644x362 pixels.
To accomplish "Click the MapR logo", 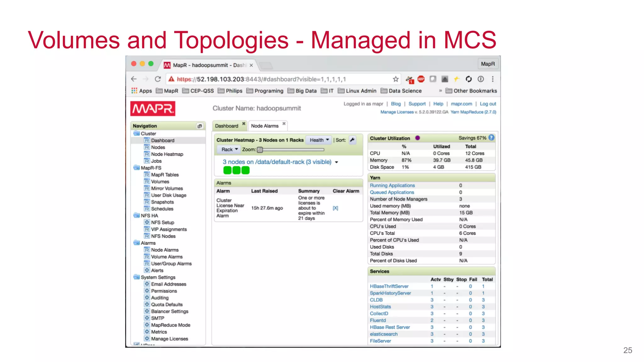I will 153,108.
